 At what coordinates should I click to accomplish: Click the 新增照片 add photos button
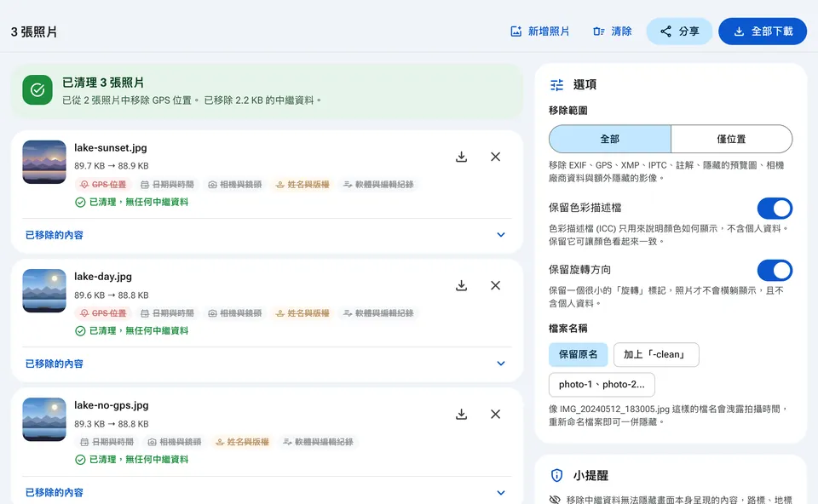[x=540, y=31]
